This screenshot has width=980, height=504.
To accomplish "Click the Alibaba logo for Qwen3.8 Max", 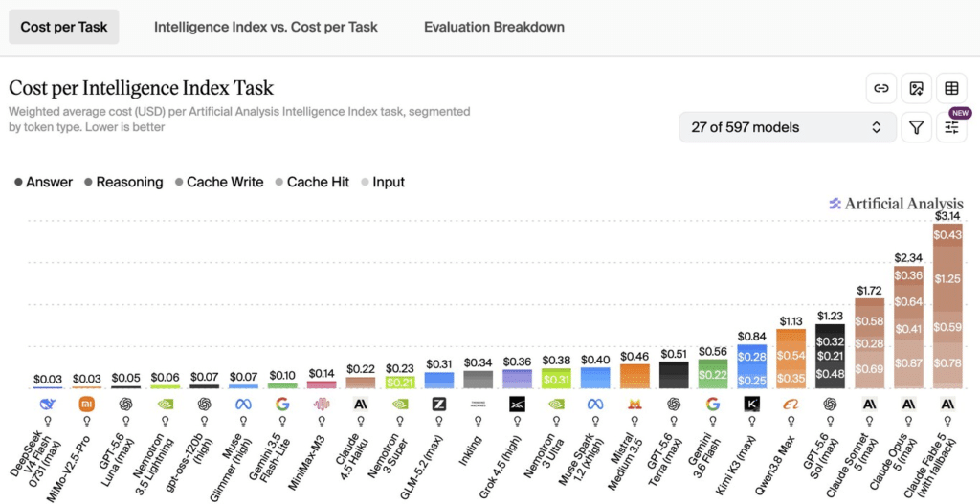I will click(791, 405).
